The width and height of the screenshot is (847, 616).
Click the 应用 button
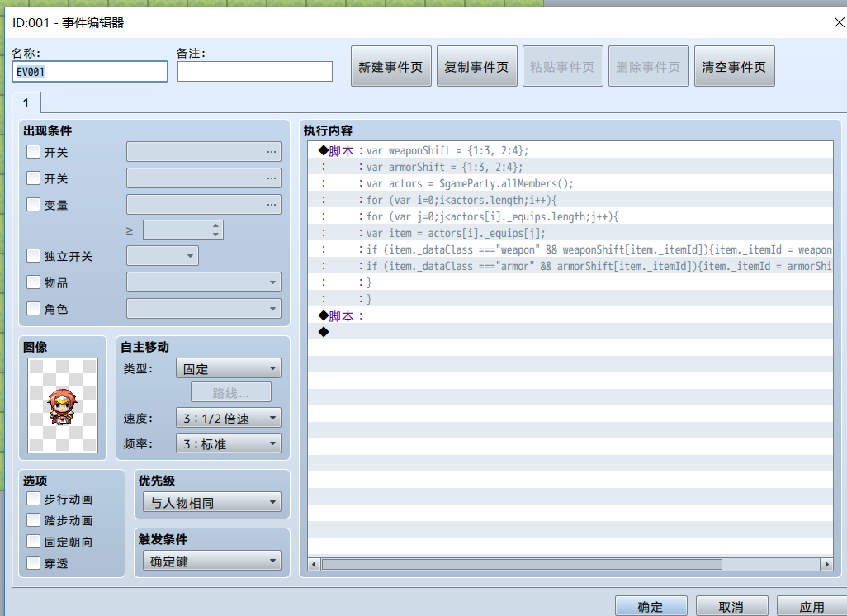pos(812,607)
